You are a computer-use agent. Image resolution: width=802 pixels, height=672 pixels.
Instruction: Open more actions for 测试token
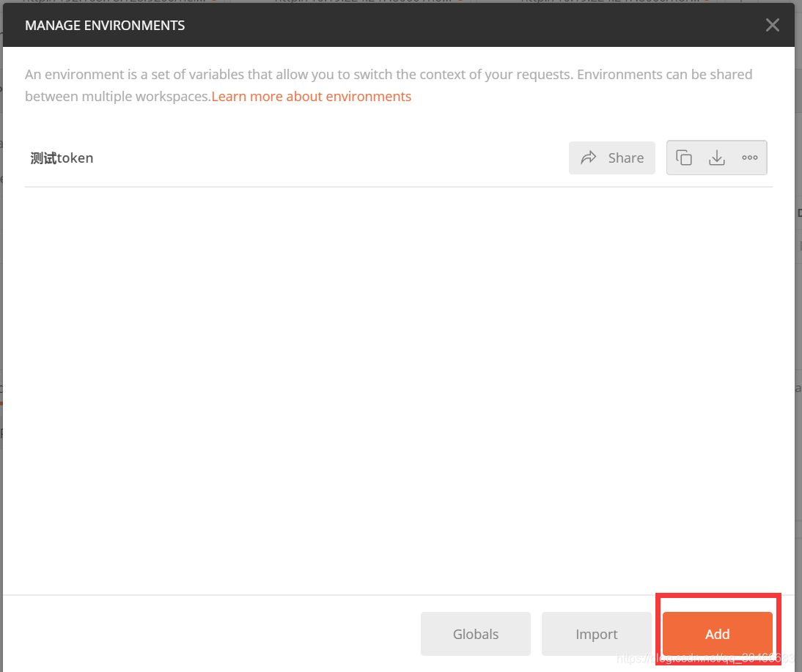pyautogui.click(x=750, y=158)
